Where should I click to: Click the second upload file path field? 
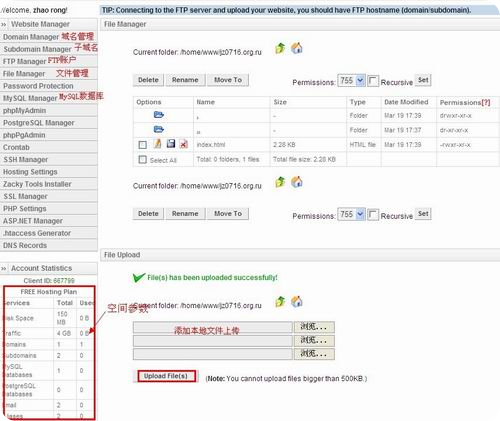click(213, 341)
